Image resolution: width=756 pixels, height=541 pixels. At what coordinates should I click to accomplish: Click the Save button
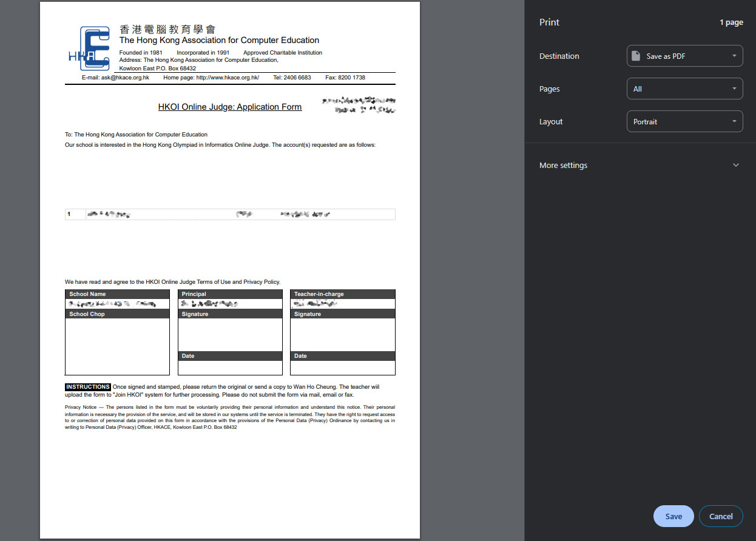[x=673, y=516]
